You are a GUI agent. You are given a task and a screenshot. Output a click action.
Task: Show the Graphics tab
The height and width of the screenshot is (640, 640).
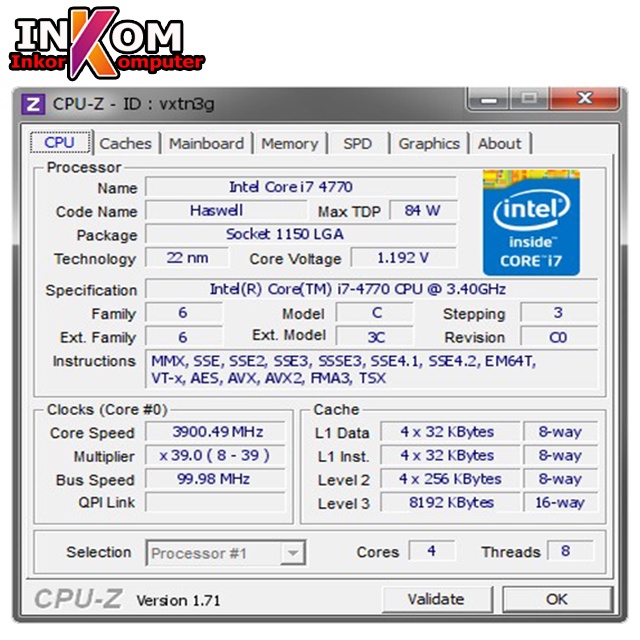coord(429,144)
